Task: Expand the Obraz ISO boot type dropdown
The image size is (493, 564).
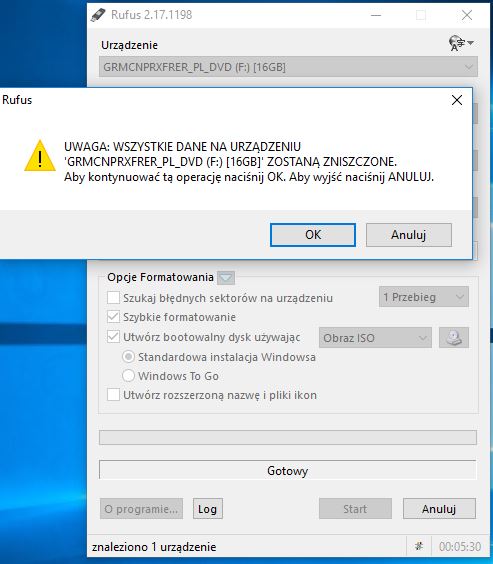Action: tap(375, 338)
